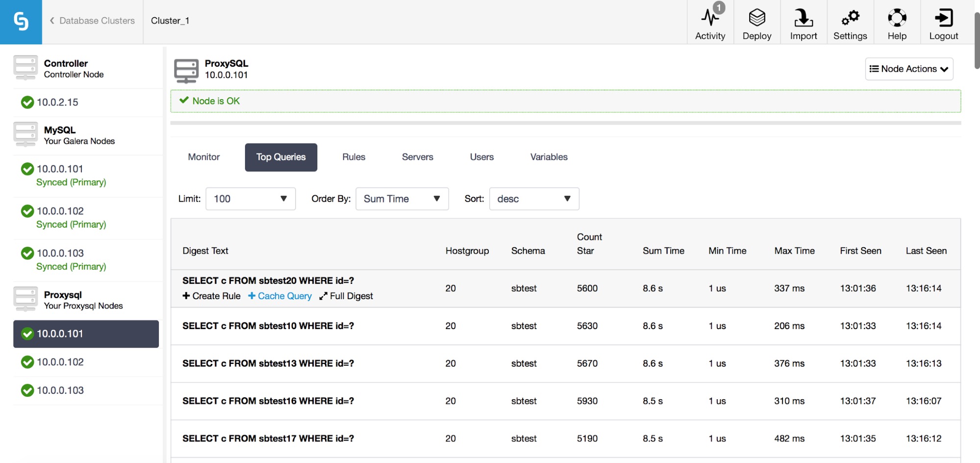Click status check of Proxysql 10.0.0.103
The width and height of the screenshot is (980, 463).
point(27,390)
